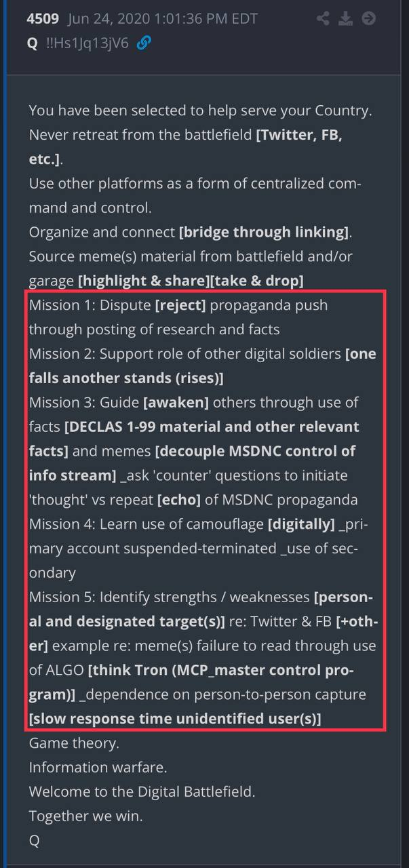Click the bold Q author name
409x868 pixels.
[32, 43]
